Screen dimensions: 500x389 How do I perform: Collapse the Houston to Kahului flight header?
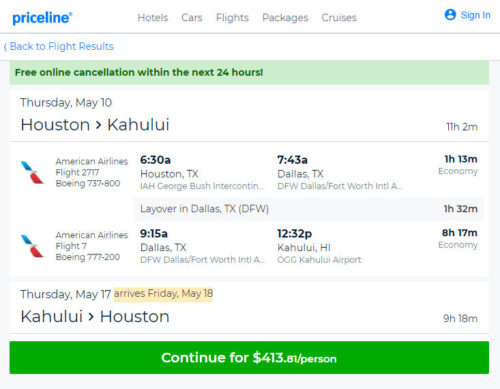(x=249, y=116)
